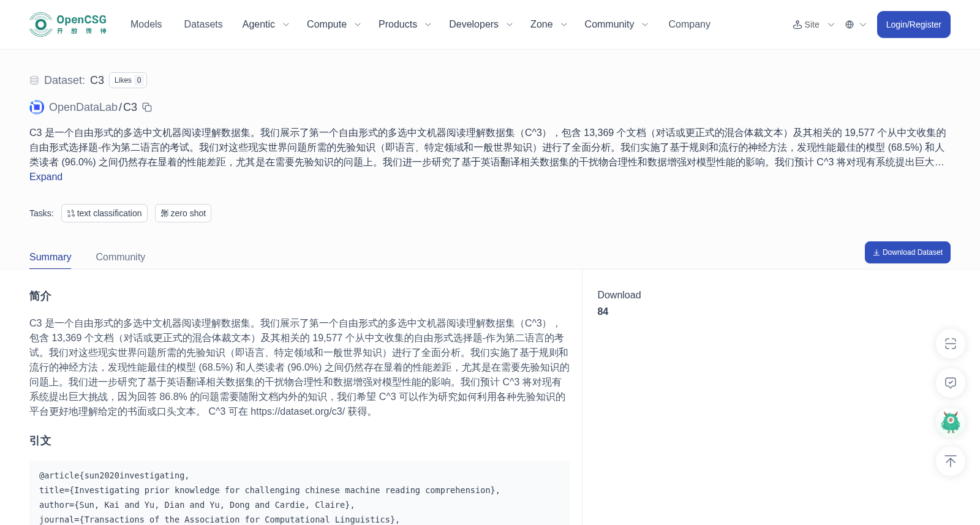Copy the OpenDataLab/C3 dataset path
This screenshot has height=525, width=980.
click(x=147, y=107)
